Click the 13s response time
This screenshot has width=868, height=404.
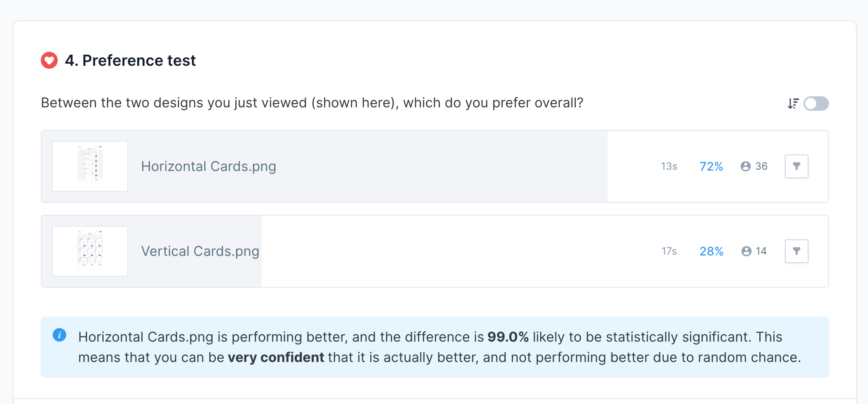pyautogui.click(x=669, y=166)
